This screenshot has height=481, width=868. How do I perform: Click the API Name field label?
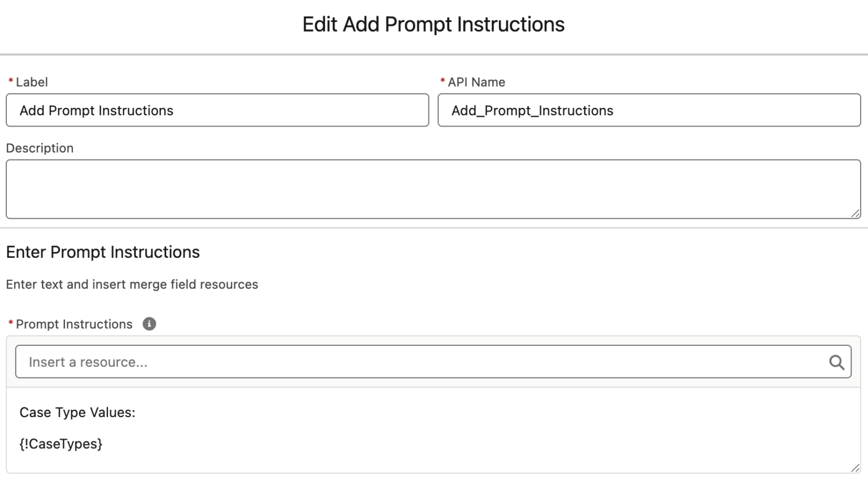pos(475,82)
